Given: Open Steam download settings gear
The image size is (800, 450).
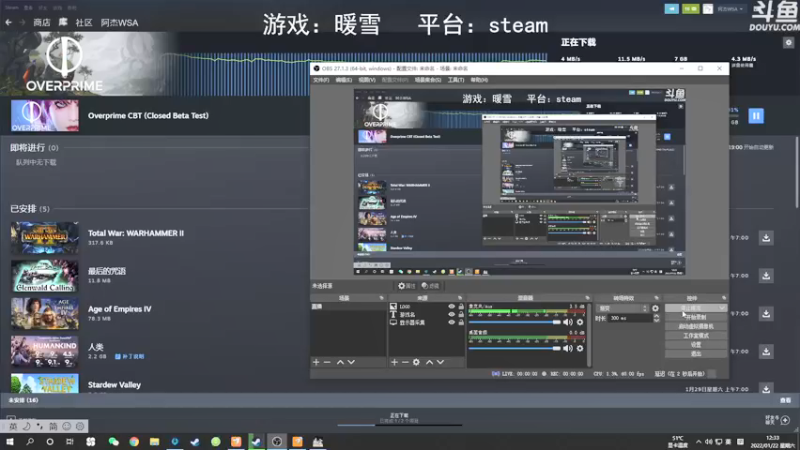Looking at the screenshot, I should (788, 43).
